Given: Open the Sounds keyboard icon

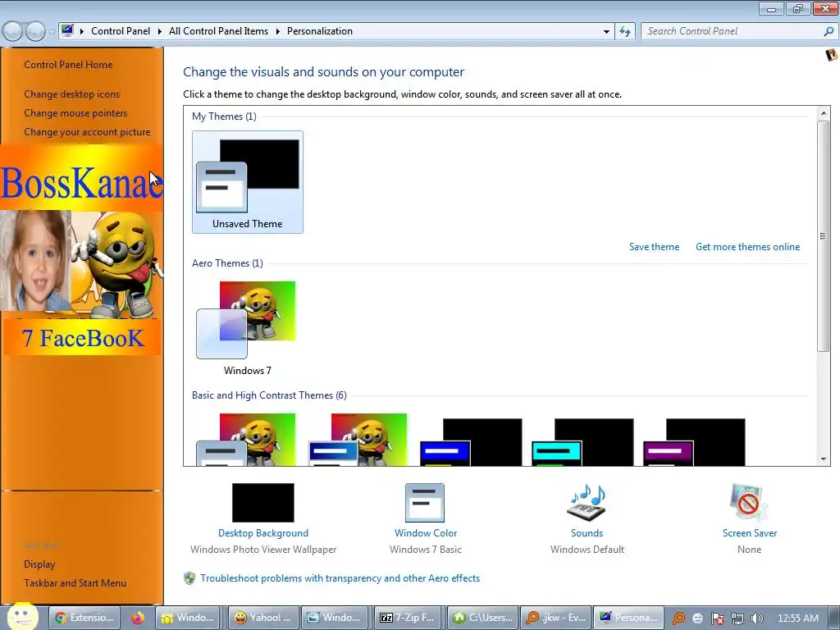Looking at the screenshot, I should point(587,503).
